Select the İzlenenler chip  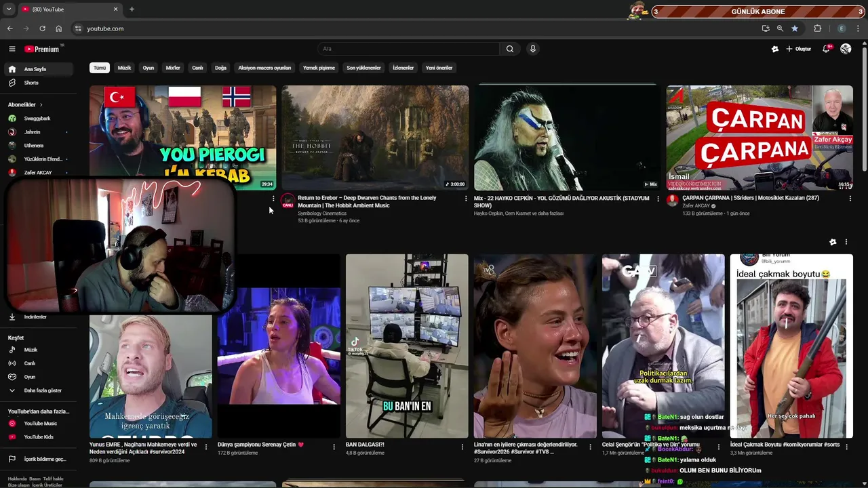(403, 68)
